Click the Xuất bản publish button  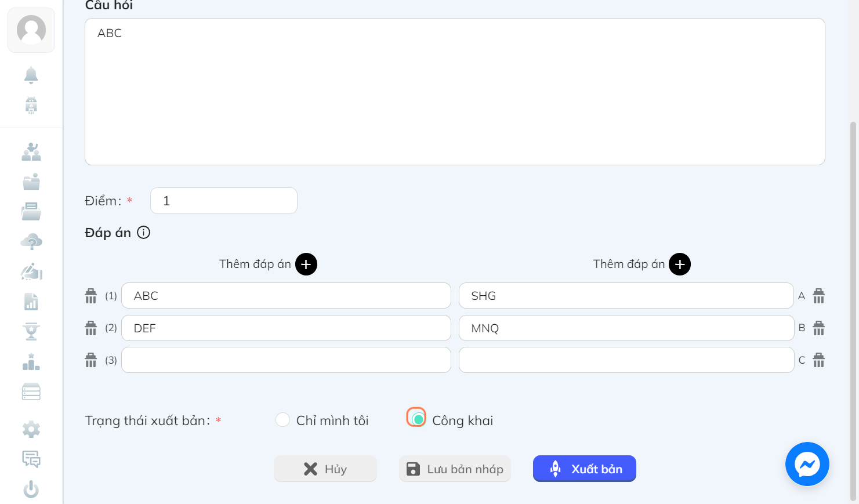coord(585,469)
